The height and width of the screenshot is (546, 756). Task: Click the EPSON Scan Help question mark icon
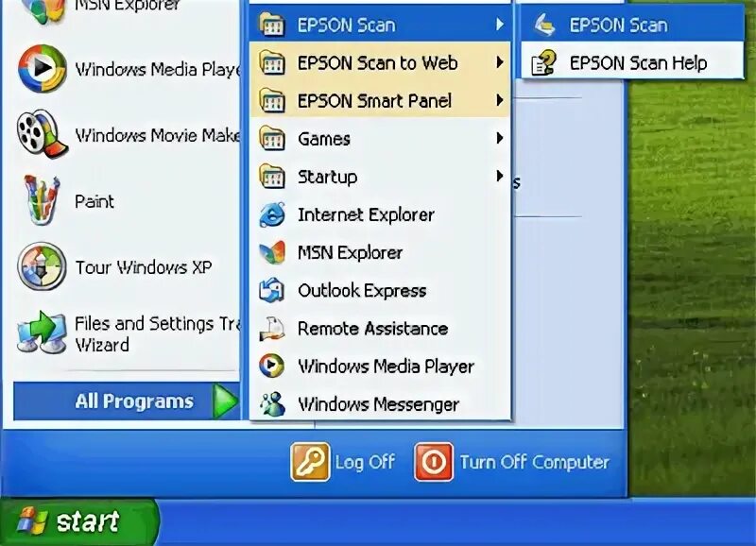click(x=544, y=63)
